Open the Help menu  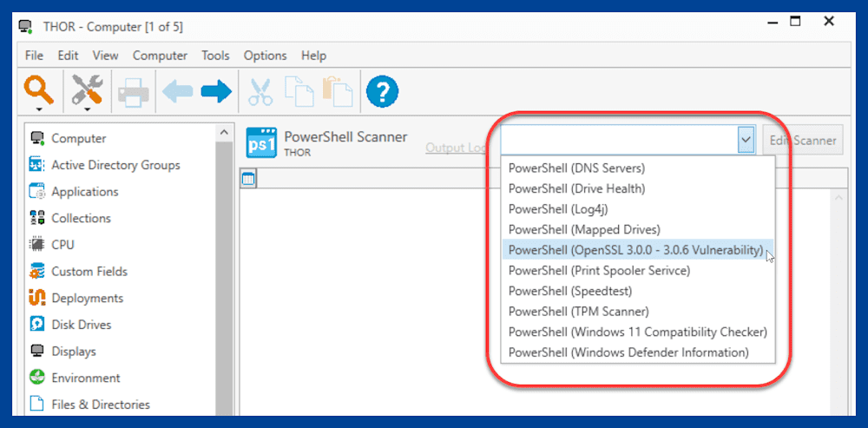[314, 56]
